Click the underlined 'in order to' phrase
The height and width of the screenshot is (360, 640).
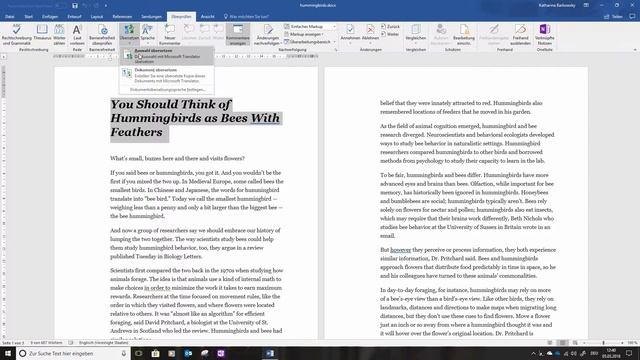[157, 288]
